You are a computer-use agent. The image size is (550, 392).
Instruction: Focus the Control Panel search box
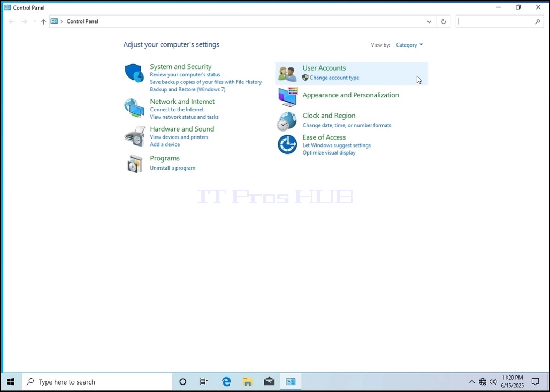point(500,21)
